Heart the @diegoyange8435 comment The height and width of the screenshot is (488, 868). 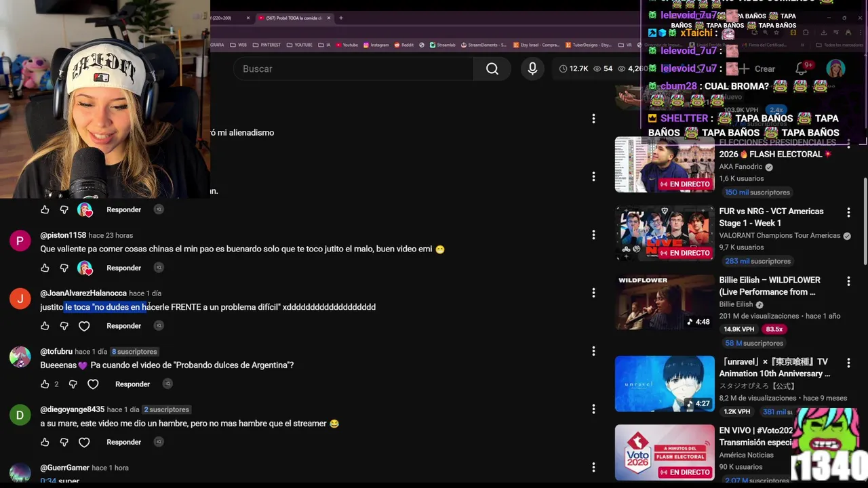[x=84, y=442]
